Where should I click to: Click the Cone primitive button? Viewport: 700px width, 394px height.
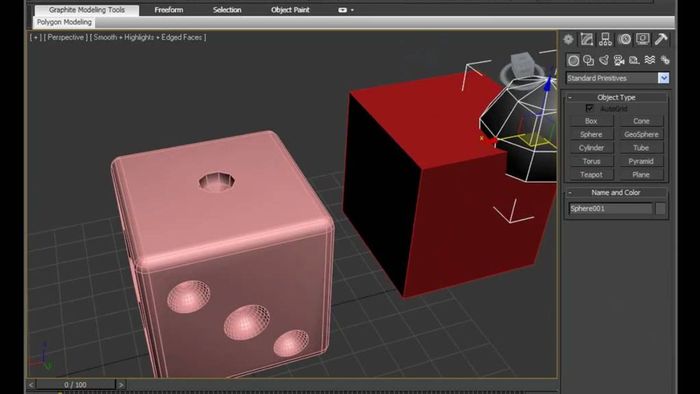[641, 121]
